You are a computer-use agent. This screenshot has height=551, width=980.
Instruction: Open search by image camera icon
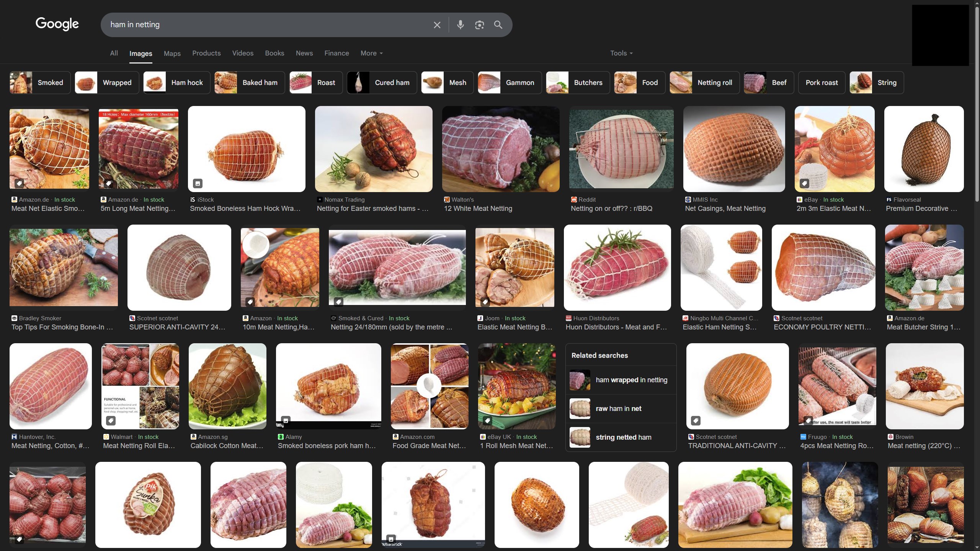pos(479,25)
